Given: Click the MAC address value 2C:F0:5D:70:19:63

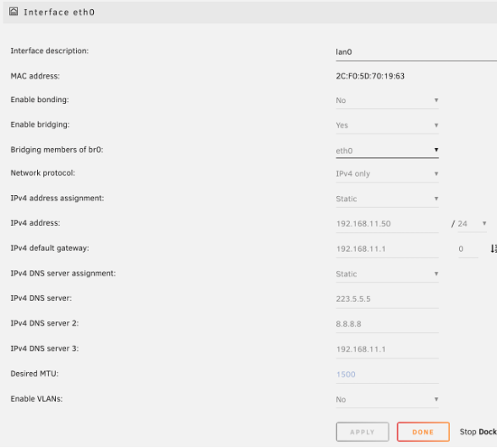Looking at the screenshot, I should click(x=370, y=76).
